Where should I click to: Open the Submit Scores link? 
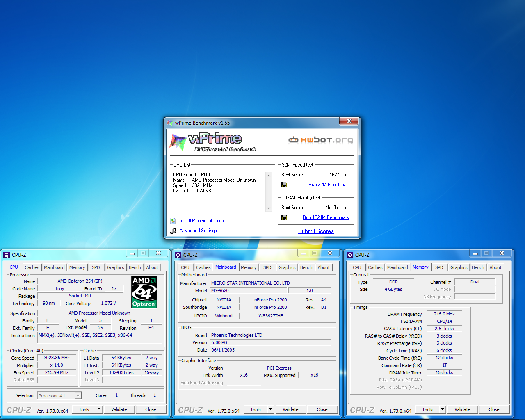[316, 231]
